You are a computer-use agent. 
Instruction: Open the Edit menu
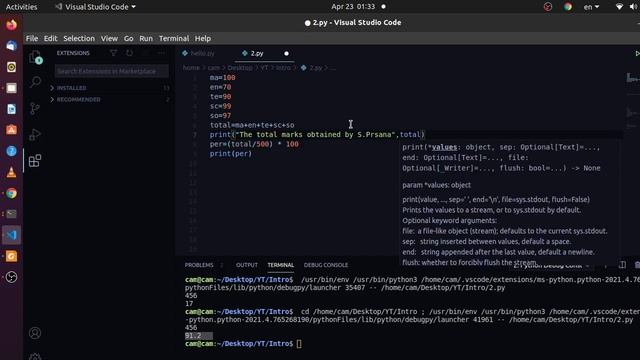coord(51,38)
